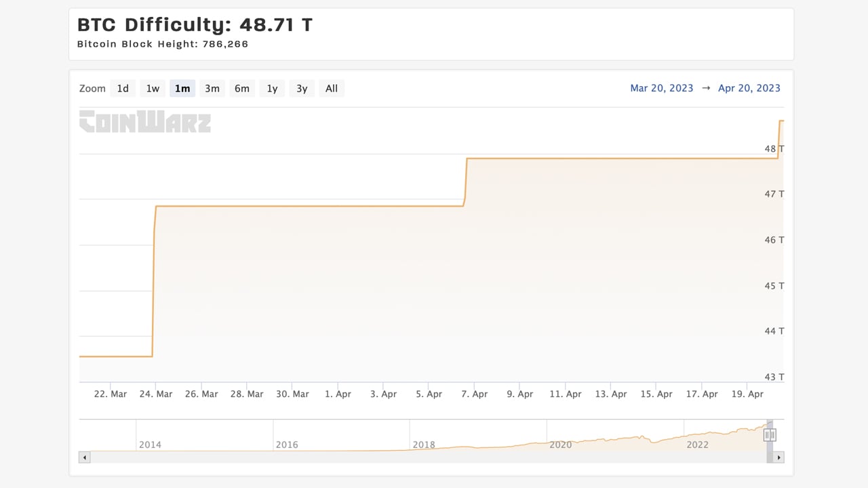
Task: Select the 6m zoom preset
Action: [x=242, y=88]
